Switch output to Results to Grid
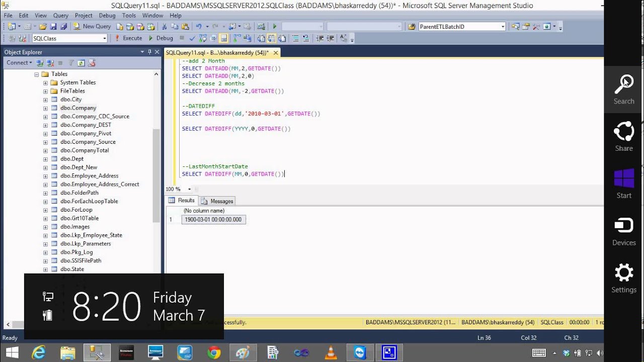 271,38
